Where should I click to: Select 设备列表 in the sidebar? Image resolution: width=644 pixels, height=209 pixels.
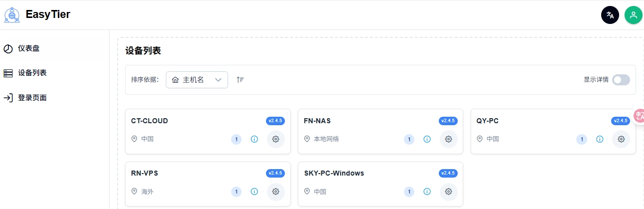point(32,73)
